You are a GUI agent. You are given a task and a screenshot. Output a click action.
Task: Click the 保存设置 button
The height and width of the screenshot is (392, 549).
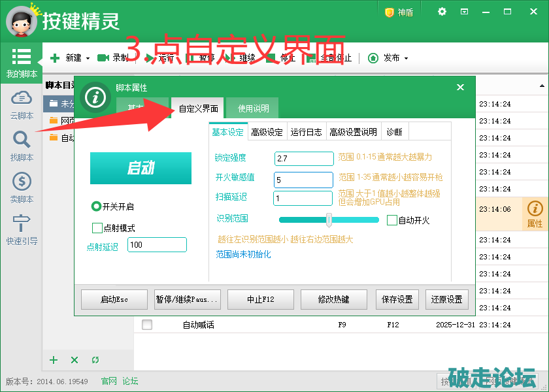(x=397, y=299)
